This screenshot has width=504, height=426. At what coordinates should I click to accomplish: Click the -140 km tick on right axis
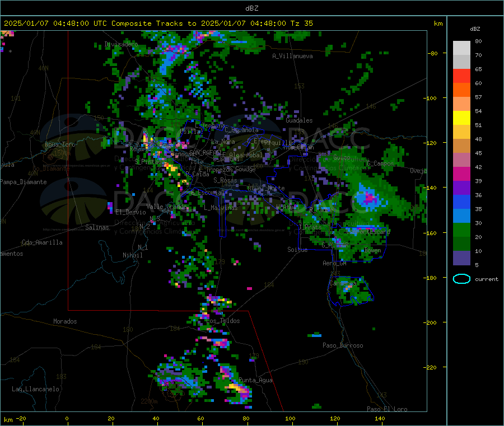tap(432, 188)
